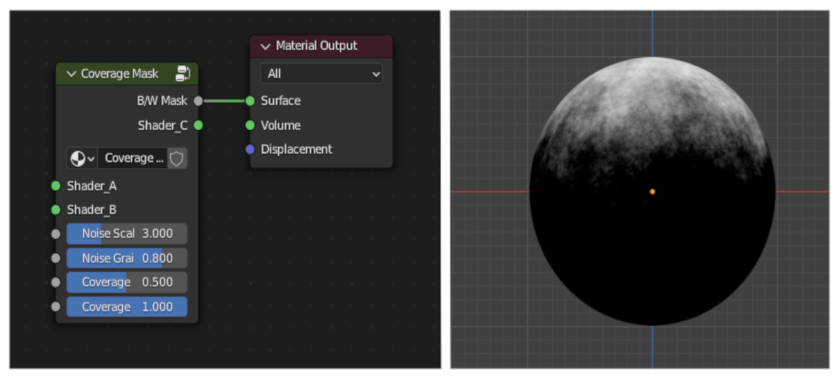The width and height of the screenshot is (839, 379).
Task: Click the Noise Grai input socket
Action: click(x=56, y=259)
